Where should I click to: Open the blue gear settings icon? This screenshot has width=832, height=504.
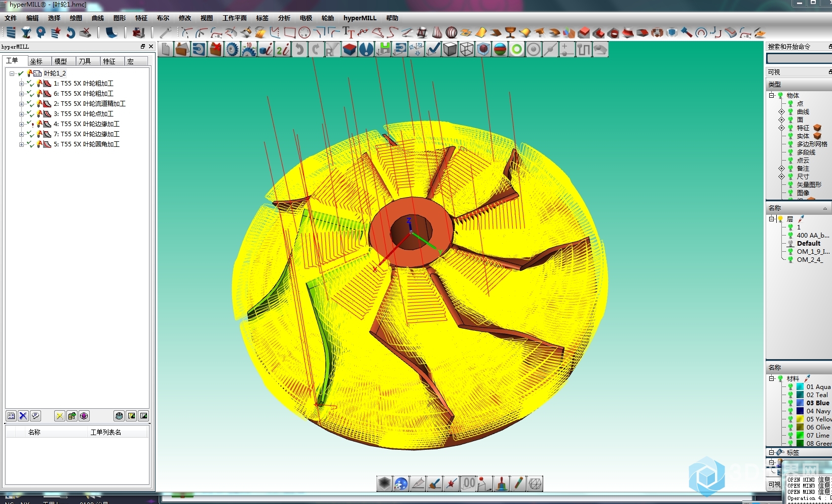click(x=233, y=49)
